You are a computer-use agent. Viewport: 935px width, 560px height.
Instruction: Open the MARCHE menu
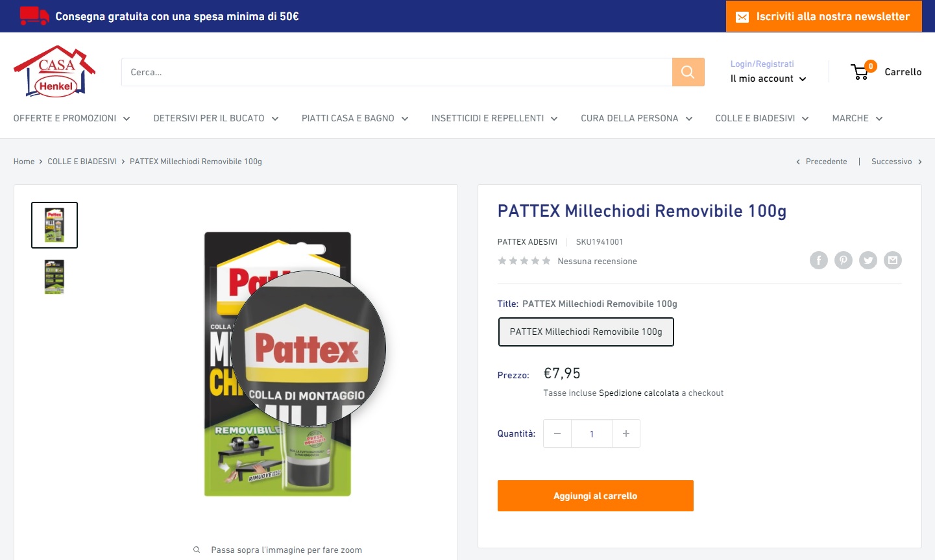tap(857, 118)
